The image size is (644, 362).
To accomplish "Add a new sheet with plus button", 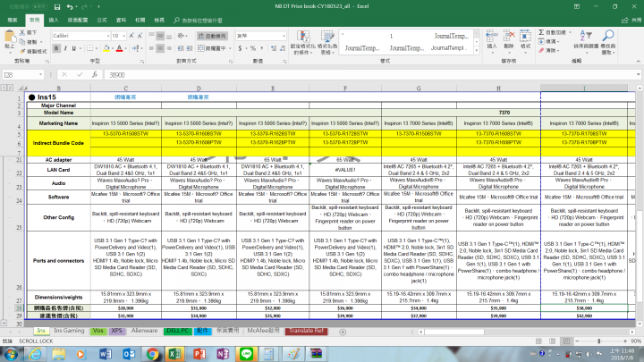I will [x=343, y=332].
